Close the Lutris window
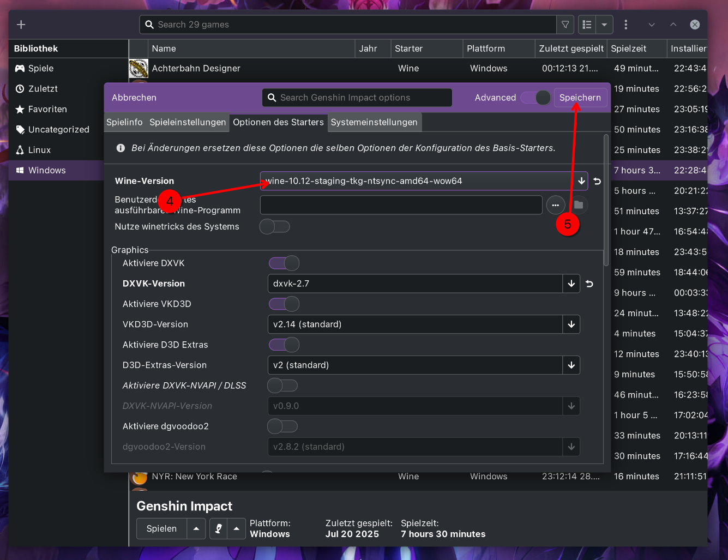The height and width of the screenshot is (560, 728). [x=695, y=25]
